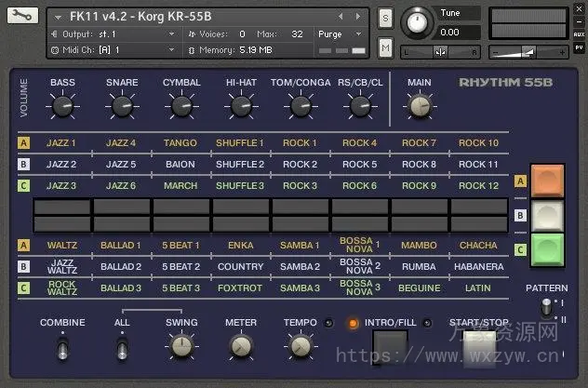Click the TOM/CONGA volume knob
The width and height of the screenshot is (588, 388).
tap(301, 106)
